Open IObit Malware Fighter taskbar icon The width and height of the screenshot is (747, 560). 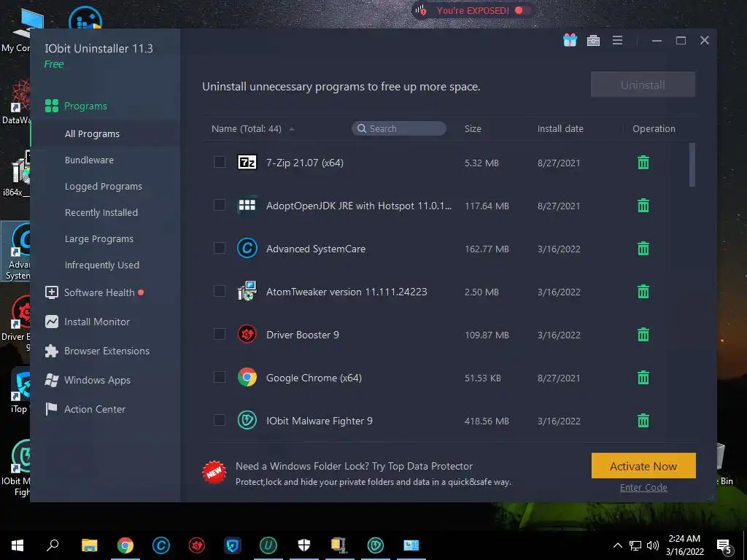(x=376, y=545)
